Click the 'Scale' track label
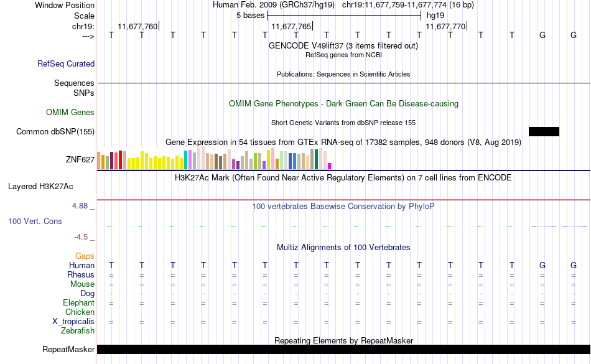Screen dimensions: 591x364 coord(84,16)
